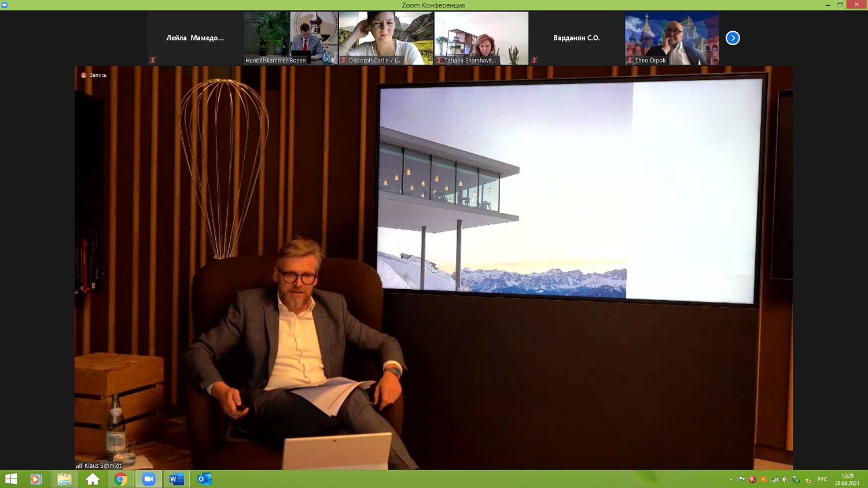Image resolution: width=868 pixels, height=488 pixels.
Task: Switch to Microsoft Word in taskbar
Action: pyautogui.click(x=176, y=479)
